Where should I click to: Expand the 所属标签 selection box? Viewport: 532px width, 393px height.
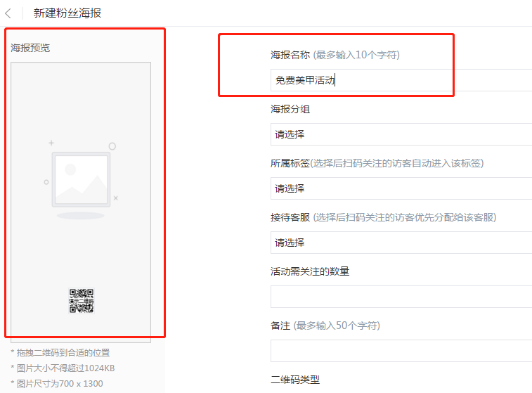(401, 188)
